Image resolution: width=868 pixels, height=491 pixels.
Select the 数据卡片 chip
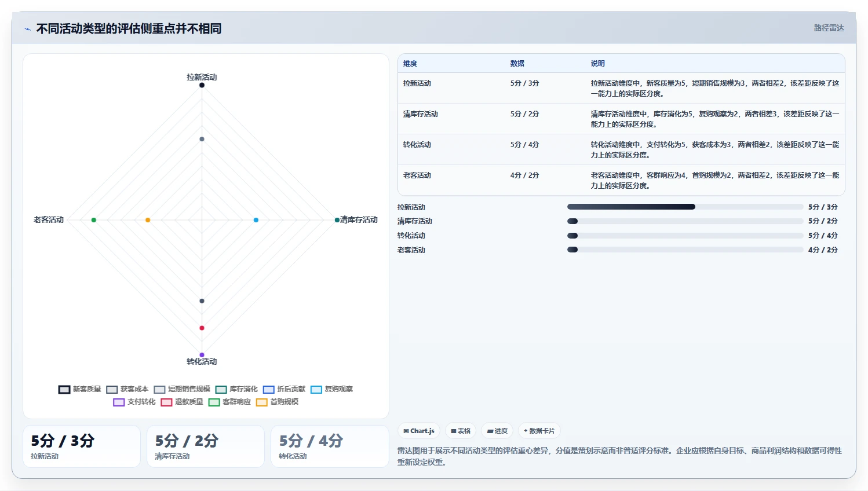point(539,431)
